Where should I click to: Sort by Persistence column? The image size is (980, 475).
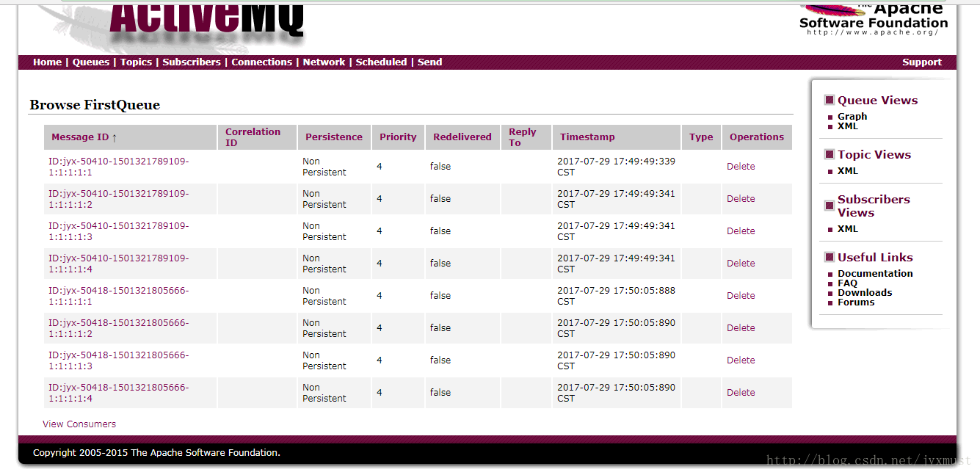click(334, 137)
